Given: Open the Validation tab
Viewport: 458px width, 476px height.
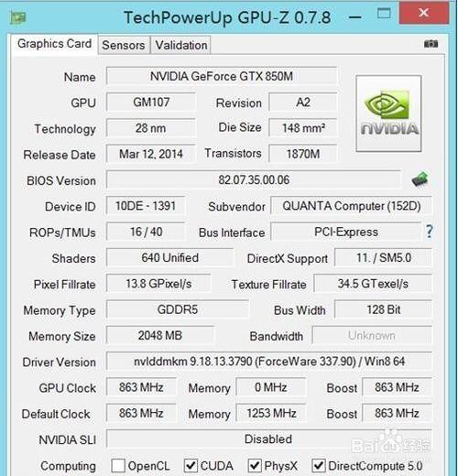Looking at the screenshot, I should (x=181, y=45).
